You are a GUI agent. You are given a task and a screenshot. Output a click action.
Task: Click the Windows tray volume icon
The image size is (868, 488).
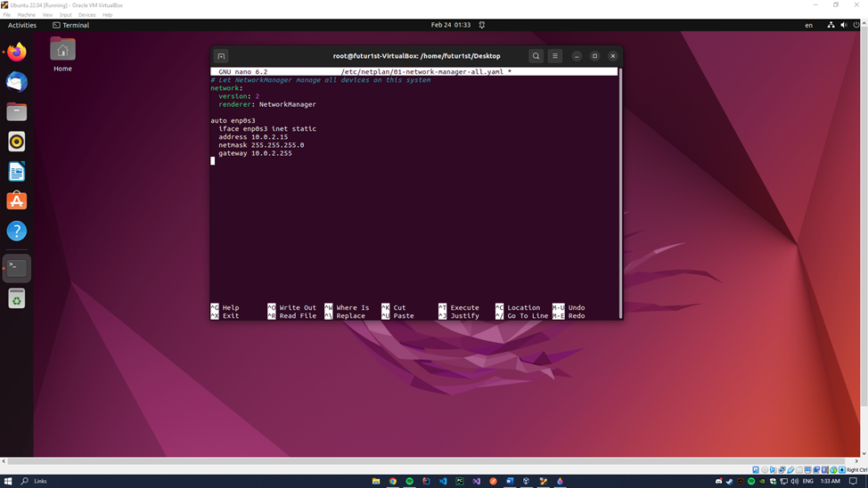pyautogui.click(x=795, y=482)
